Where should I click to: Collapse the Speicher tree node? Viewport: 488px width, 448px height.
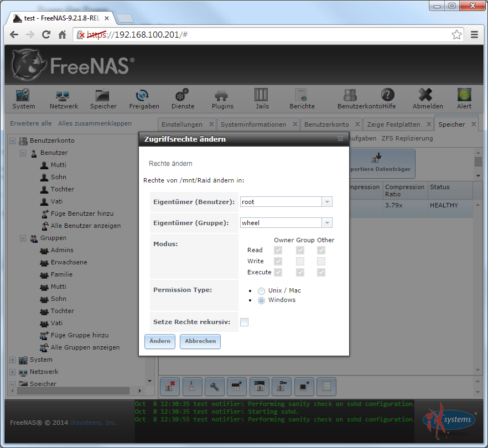[12, 384]
